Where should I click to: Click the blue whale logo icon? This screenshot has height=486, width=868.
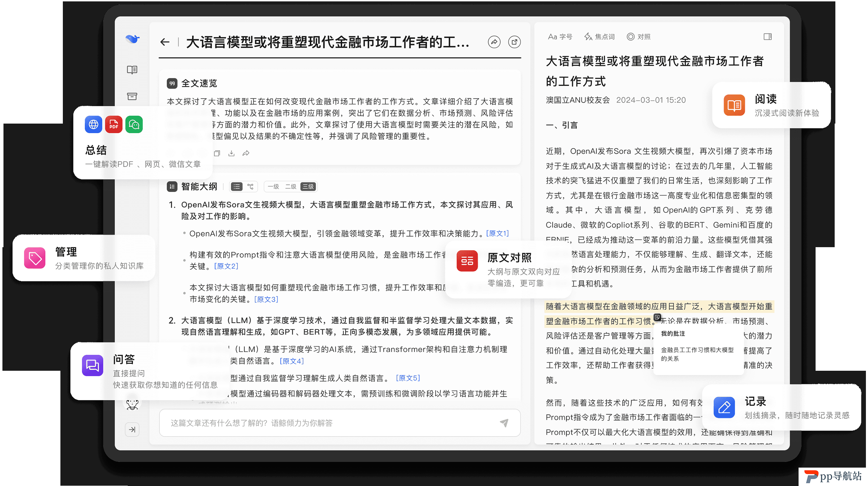pyautogui.click(x=132, y=39)
